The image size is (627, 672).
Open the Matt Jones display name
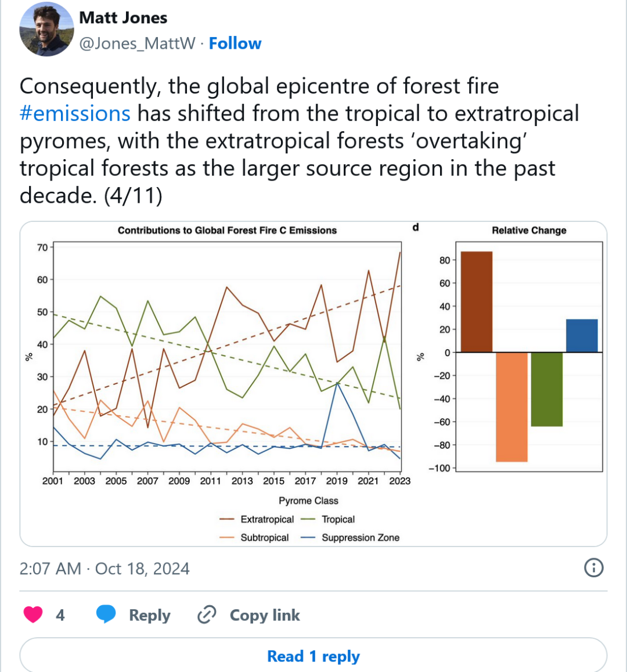(x=123, y=18)
